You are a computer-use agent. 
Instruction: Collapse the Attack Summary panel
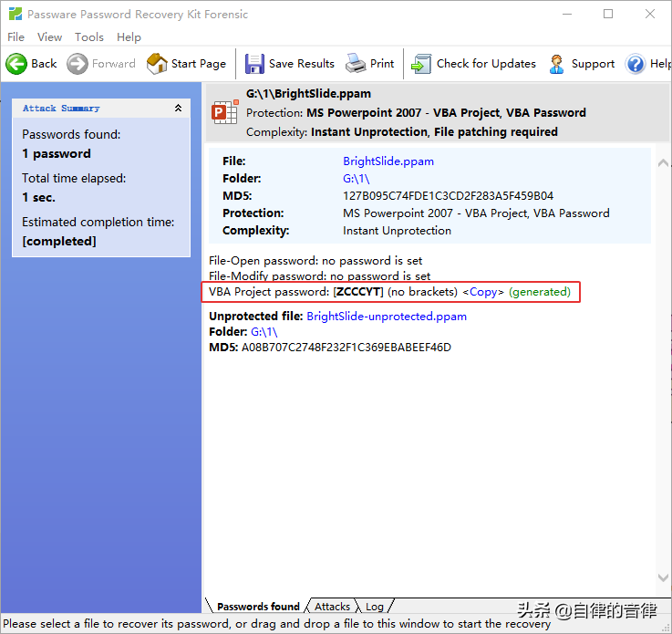click(178, 108)
